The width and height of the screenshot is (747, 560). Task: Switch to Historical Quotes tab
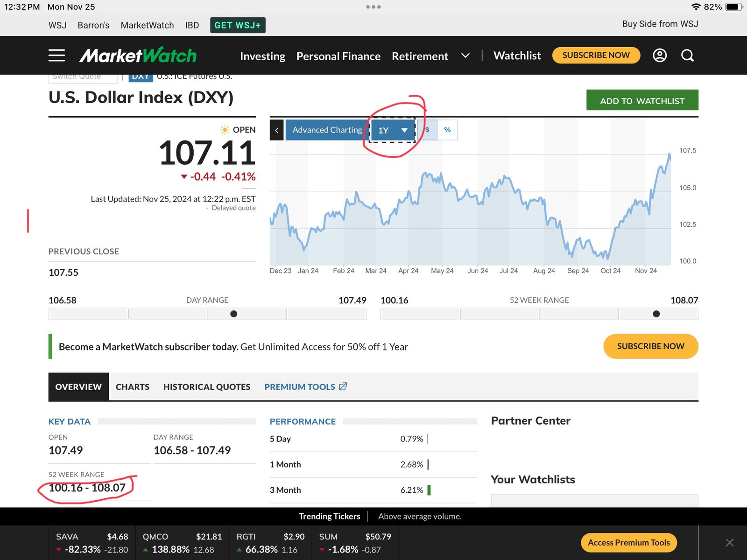pos(207,386)
